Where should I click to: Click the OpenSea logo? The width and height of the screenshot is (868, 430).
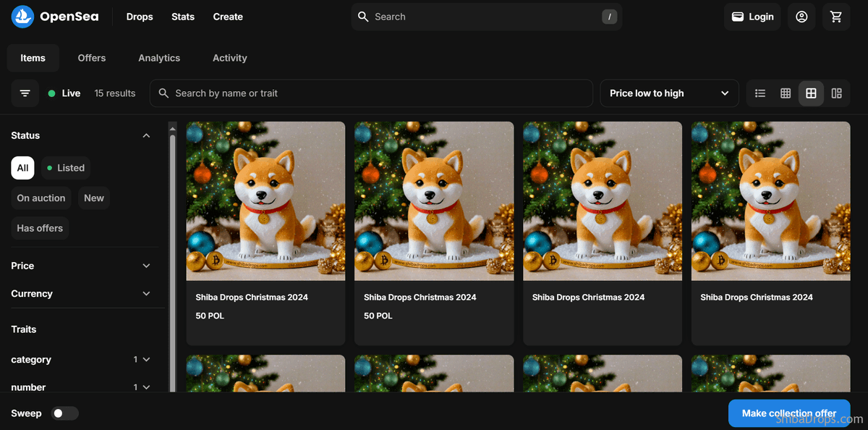[x=55, y=17]
